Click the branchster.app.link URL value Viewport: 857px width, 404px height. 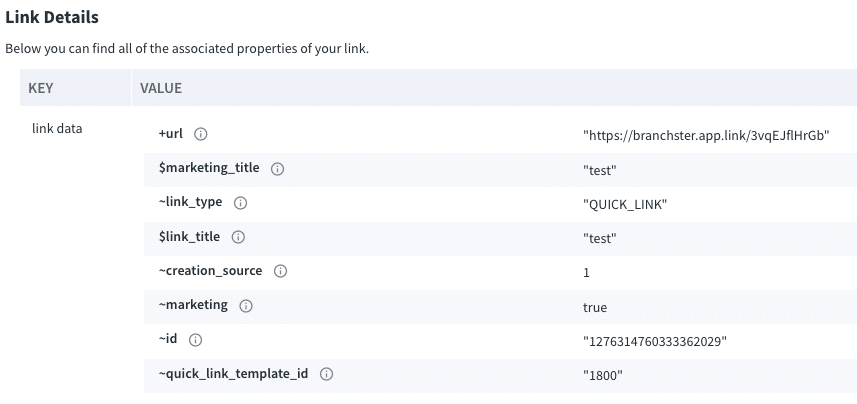coord(707,135)
